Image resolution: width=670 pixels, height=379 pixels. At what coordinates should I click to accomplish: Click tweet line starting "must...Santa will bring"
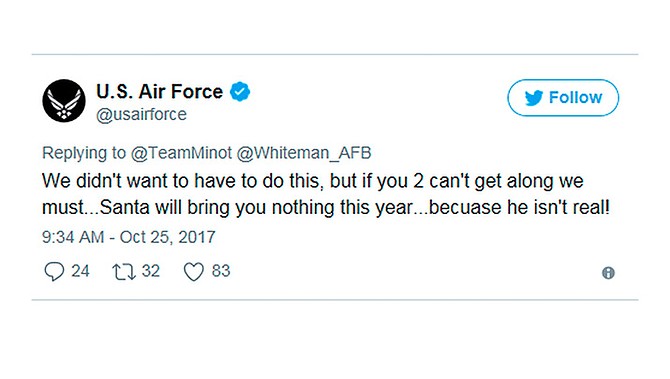(x=326, y=207)
